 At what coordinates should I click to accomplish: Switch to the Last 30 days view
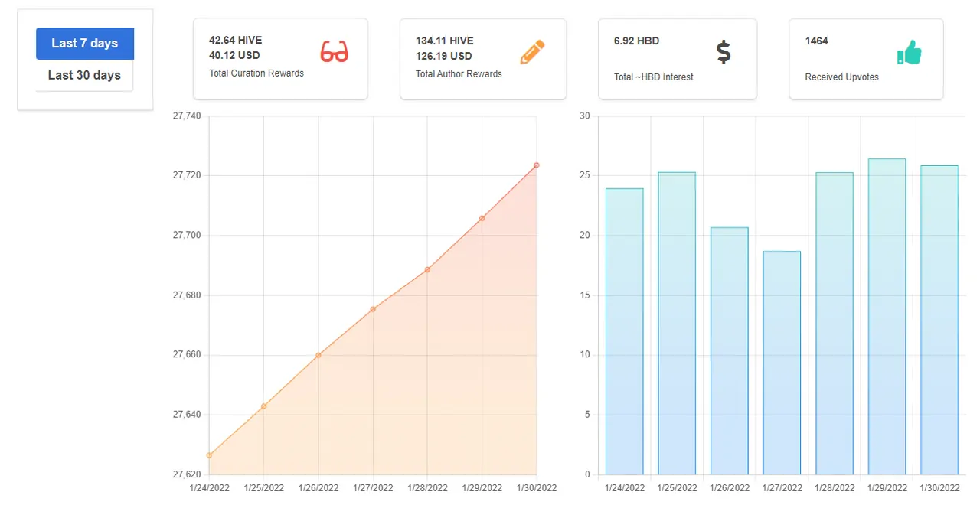point(84,75)
